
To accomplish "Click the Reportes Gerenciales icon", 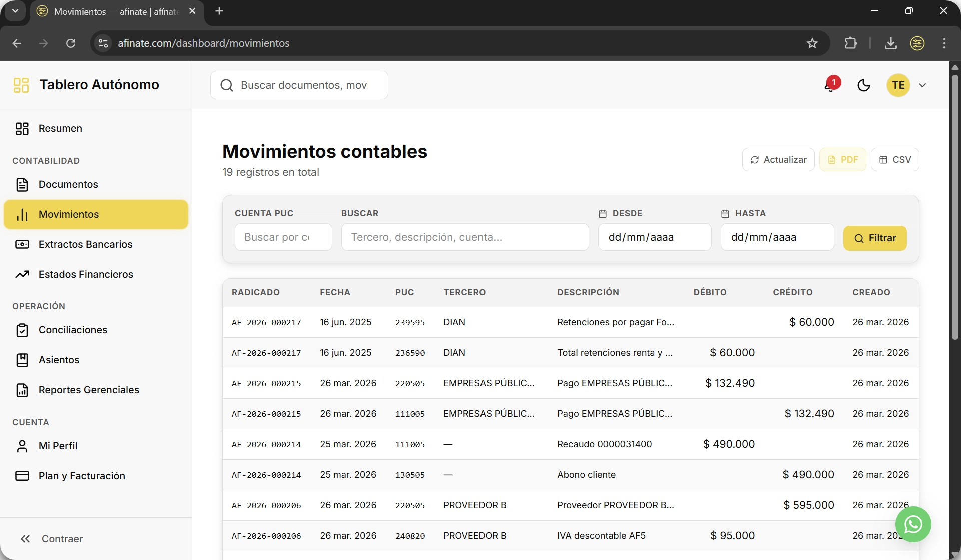I will coord(23,390).
